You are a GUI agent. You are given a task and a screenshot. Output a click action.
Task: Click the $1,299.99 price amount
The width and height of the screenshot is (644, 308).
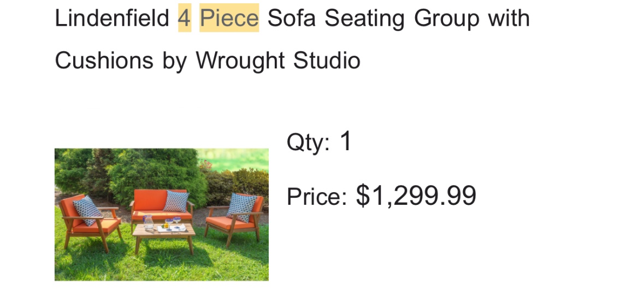[x=416, y=196]
